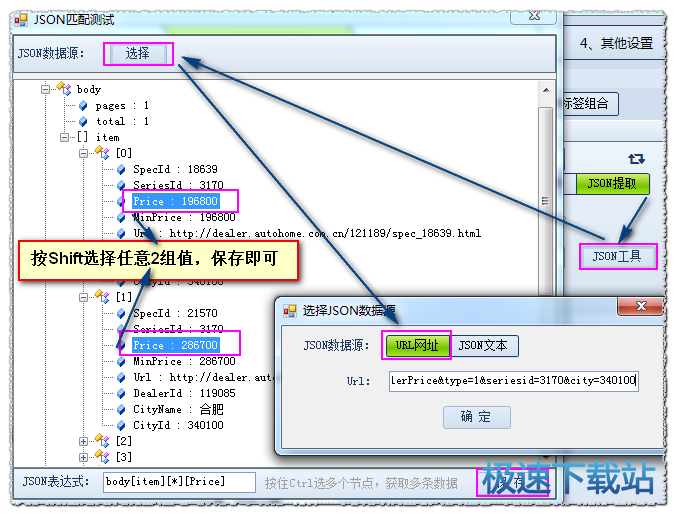Screen dimensions: 676x515
Task: Click the body node object icon
Action: [65, 89]
